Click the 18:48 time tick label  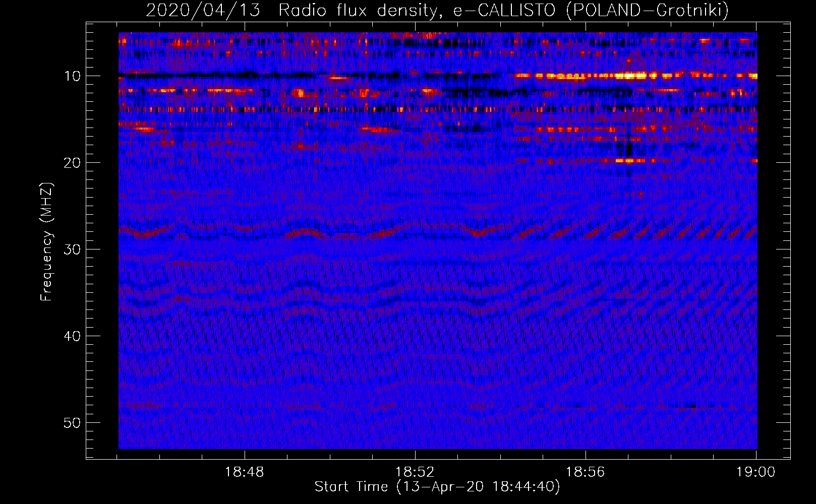[244, 472]
